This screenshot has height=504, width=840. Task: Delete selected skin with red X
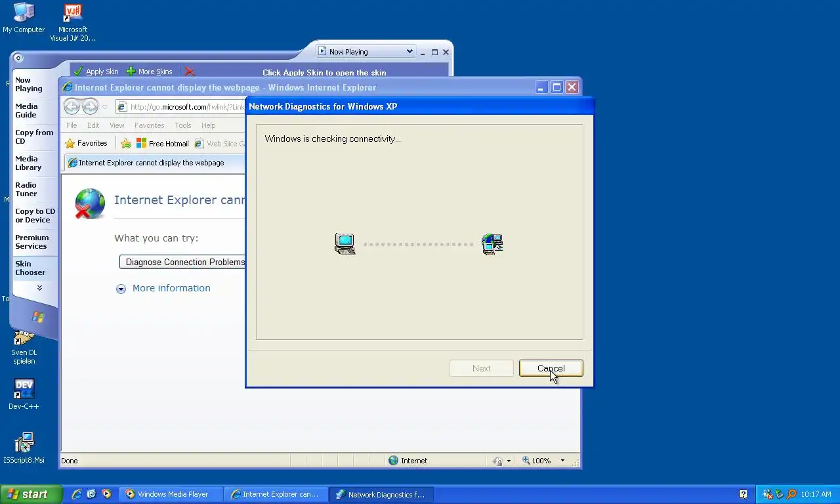pyautogui.click(x=190, y=72)
